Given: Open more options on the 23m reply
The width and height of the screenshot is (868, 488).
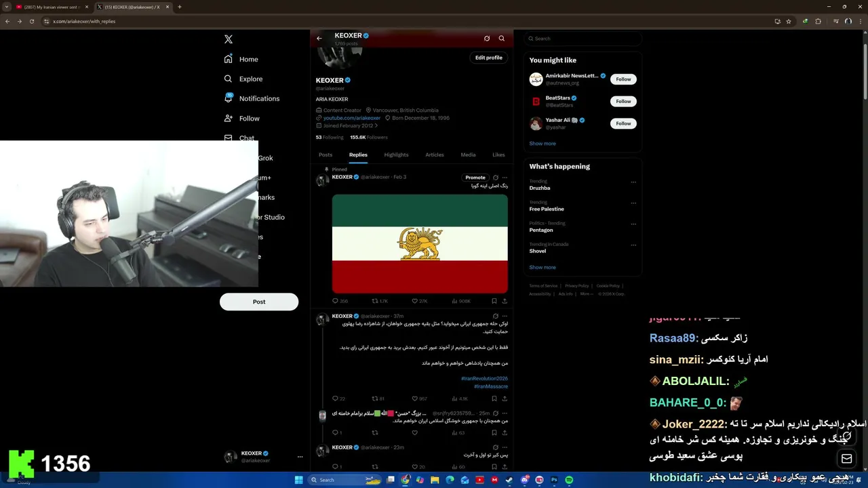Looking at the screenshot, I should (x=505, y=447).
